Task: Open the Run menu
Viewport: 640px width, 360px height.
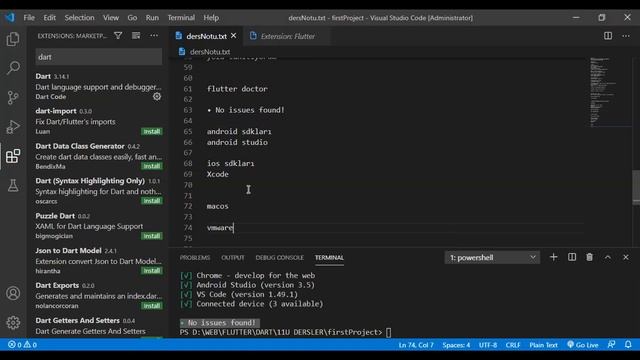Action: coord(152,18)
